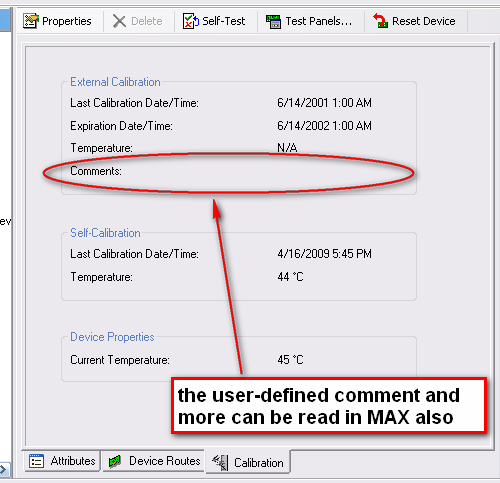Click the External Calibration last date value

324,103
